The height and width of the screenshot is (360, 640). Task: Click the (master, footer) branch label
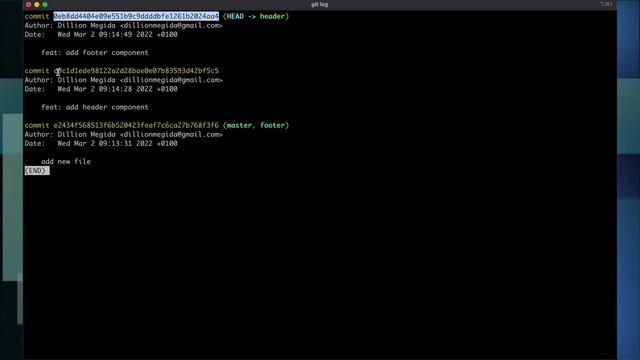pos(256,125)
